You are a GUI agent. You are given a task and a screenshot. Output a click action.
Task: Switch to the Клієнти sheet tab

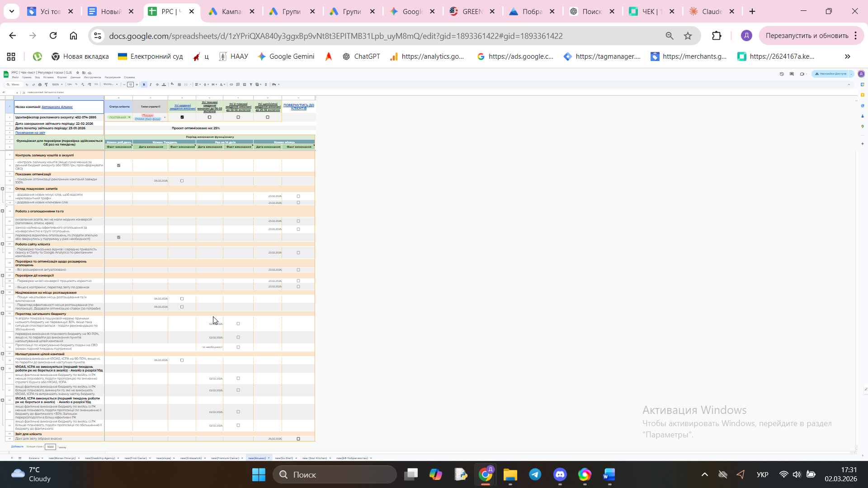coord(34,458)
